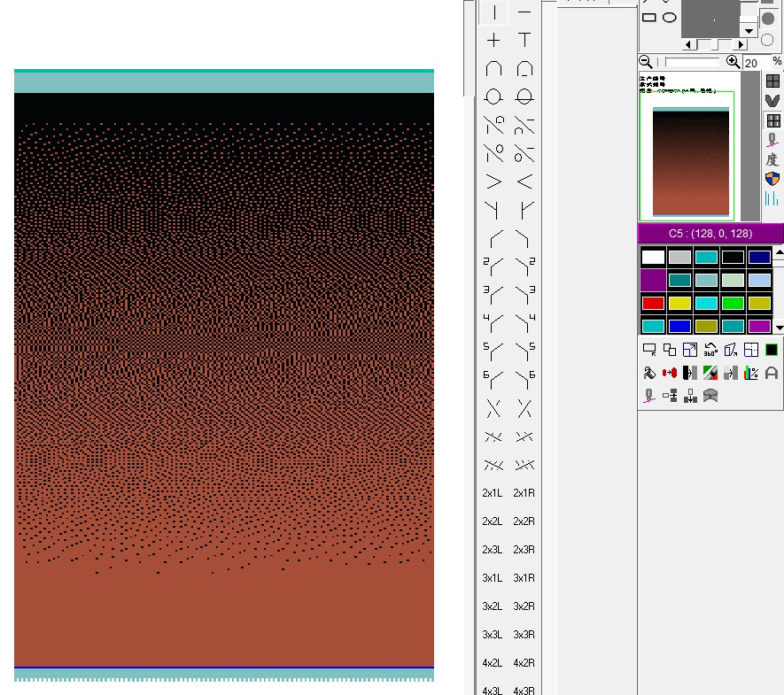Click the letter A text tool
This screenshot has width=784, height=695.
point(772,373)
